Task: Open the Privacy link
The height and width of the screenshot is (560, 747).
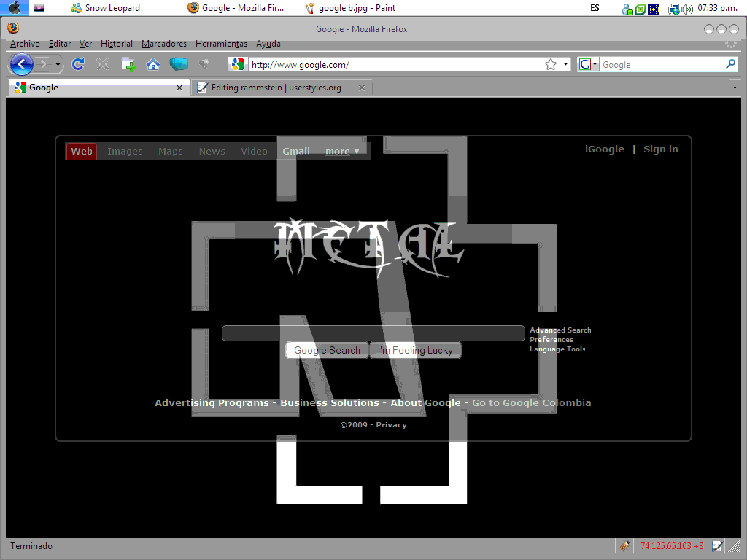Action: [391, 425]
